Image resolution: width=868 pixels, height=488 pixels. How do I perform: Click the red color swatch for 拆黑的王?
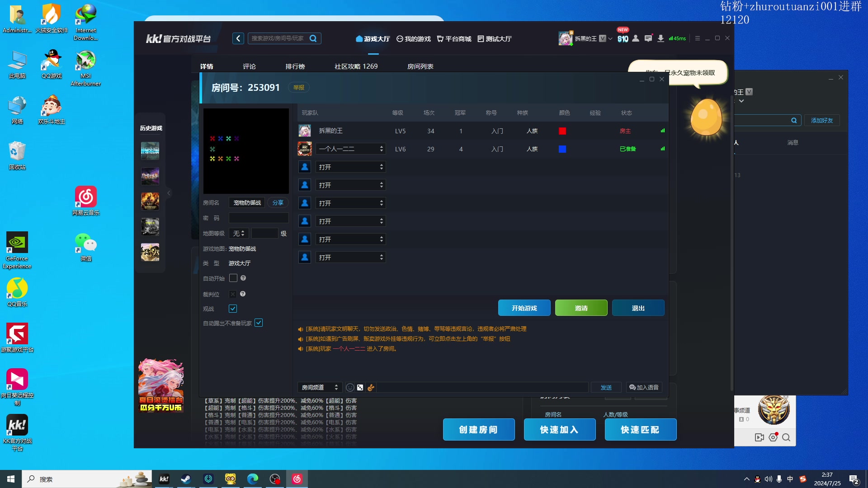coord(562,131)
